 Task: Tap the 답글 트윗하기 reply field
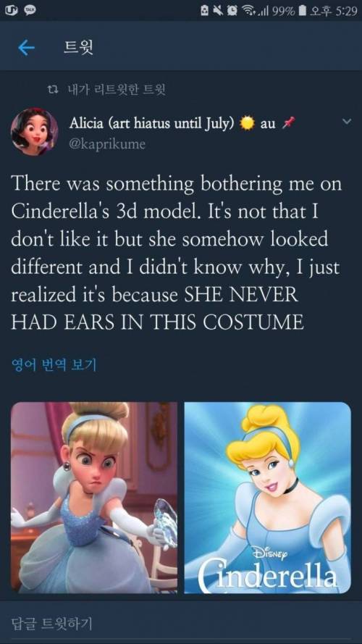(181, 624)
